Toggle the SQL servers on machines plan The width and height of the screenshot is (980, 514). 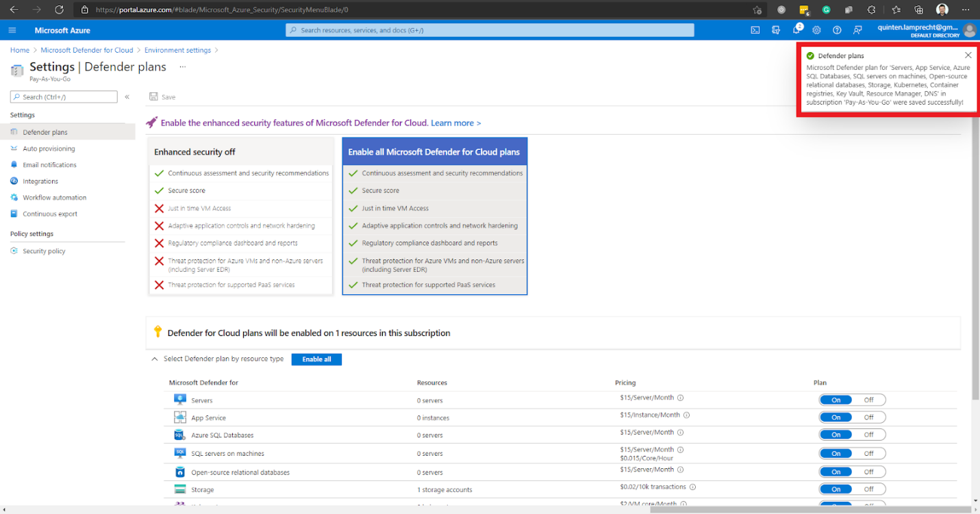pyautogui.click(x=852, y=453)
